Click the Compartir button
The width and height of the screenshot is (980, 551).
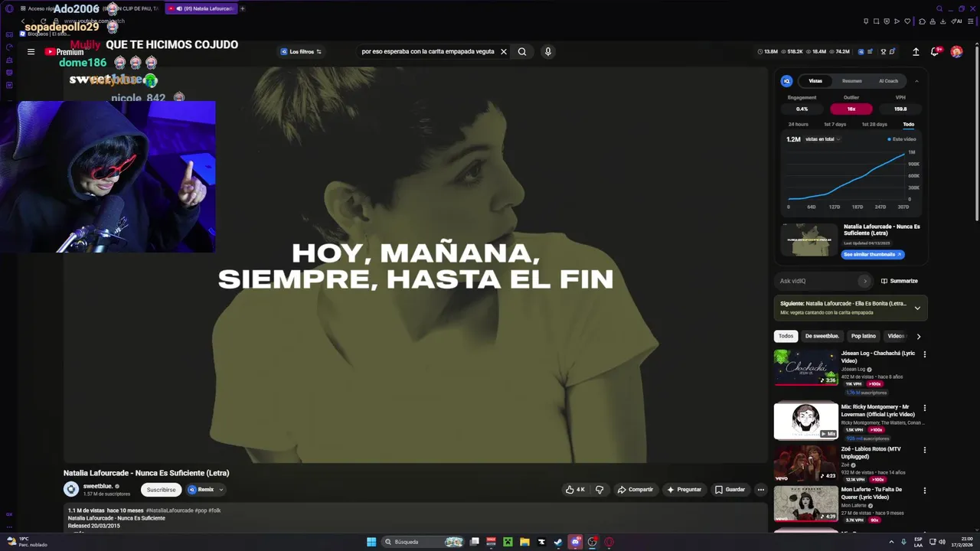coord(635,490)
